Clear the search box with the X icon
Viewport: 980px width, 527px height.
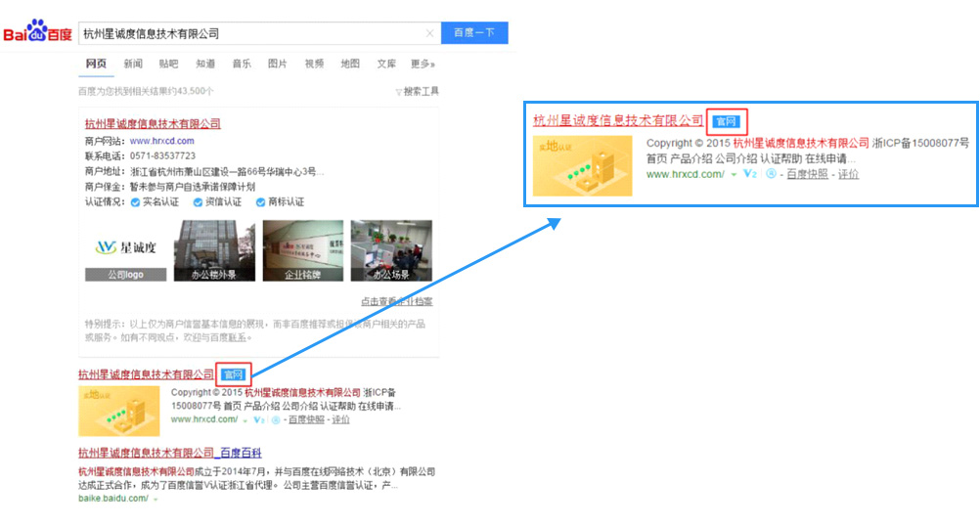(x=429, y=33)
